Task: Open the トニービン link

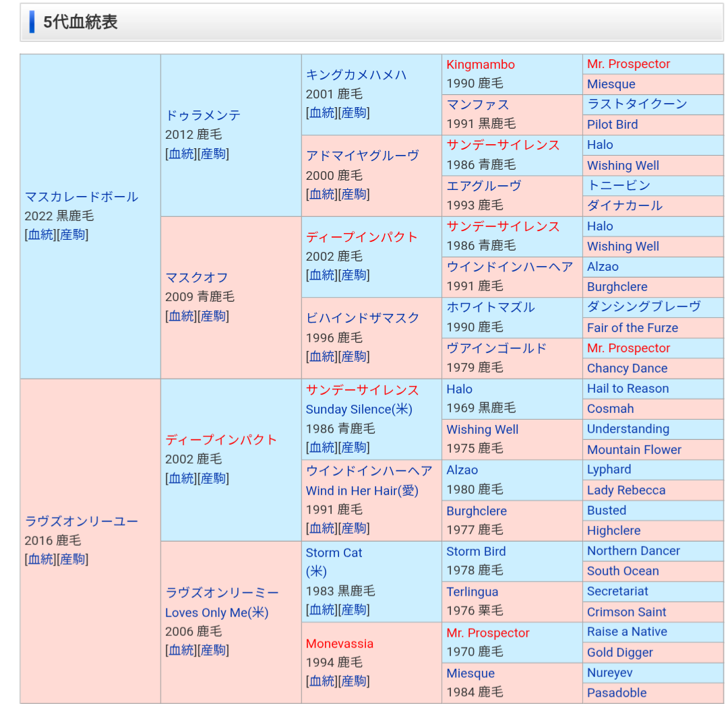Action: (x=618, y=185)
